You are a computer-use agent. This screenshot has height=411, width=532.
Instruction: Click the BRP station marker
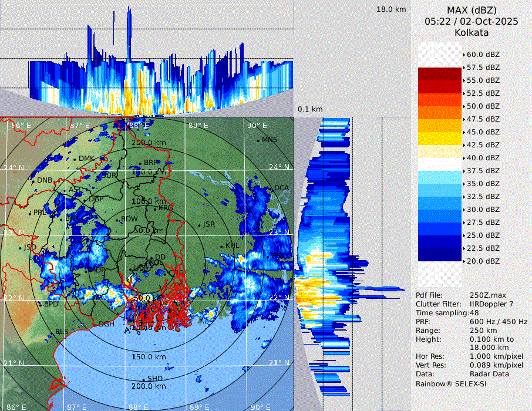(141, 163)
